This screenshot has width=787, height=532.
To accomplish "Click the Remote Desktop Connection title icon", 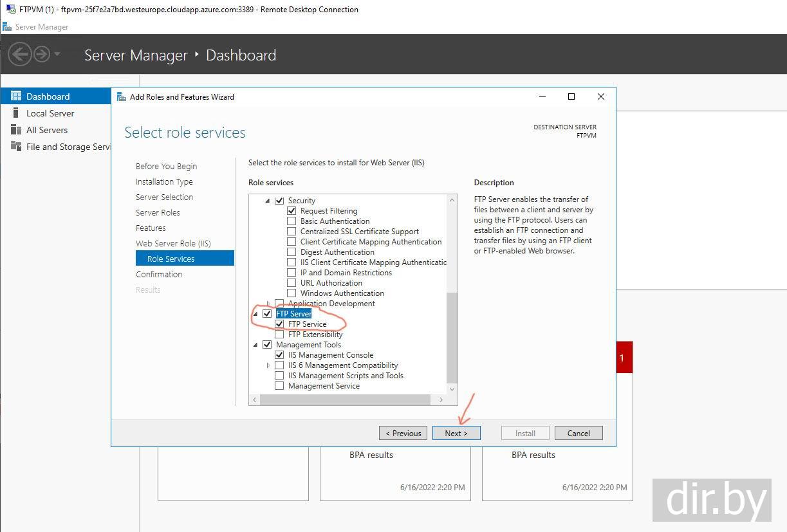I will (9, 10).
